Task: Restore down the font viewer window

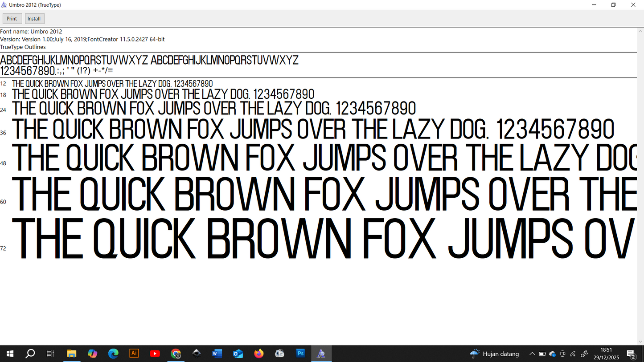Action: (614, 5)
